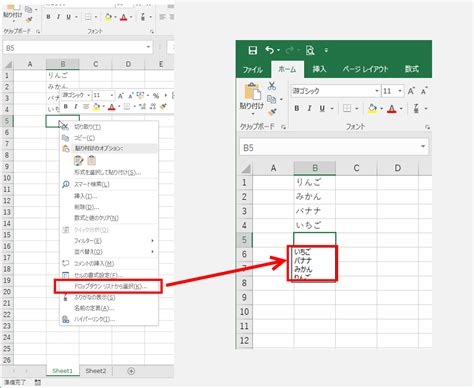Viewport: 474px width, 388px height.
Task: Select コメントの挿入(M) menu entry
Action: point(93,263)
